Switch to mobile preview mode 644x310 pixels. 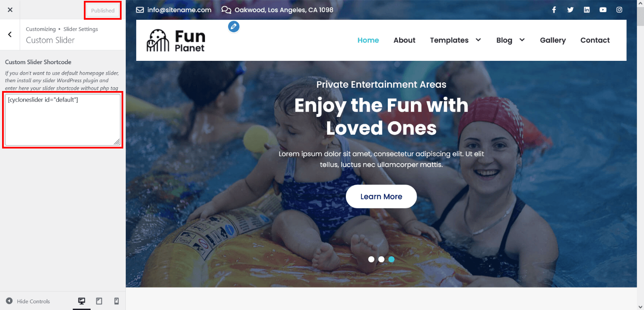pyautogui.click(x=117, y=301)
